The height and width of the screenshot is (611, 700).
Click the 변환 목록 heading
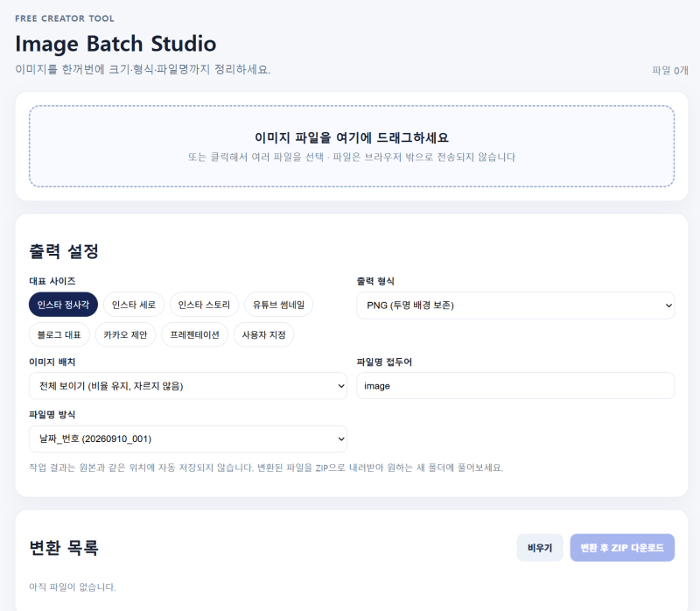pos(64,548)
